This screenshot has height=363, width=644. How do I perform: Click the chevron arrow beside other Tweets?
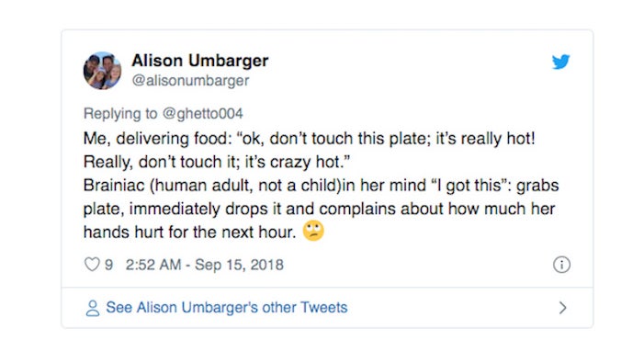coord(562,308)
